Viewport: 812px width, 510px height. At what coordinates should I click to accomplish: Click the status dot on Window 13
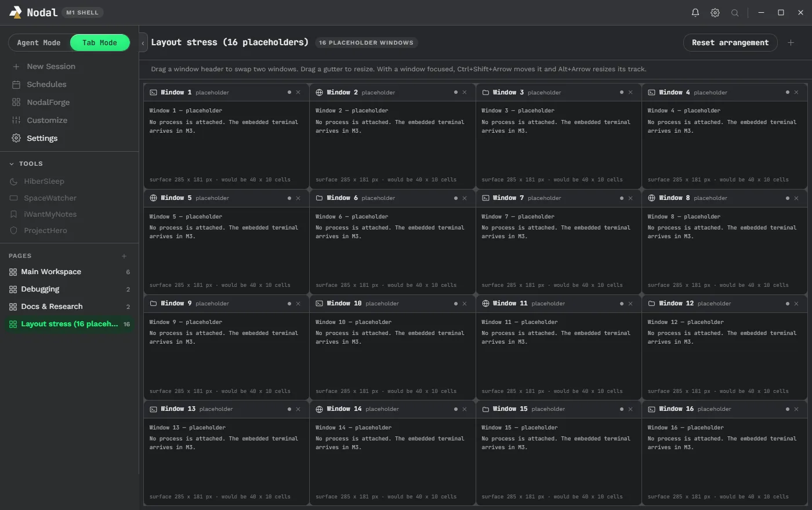[x=289, y=409]
